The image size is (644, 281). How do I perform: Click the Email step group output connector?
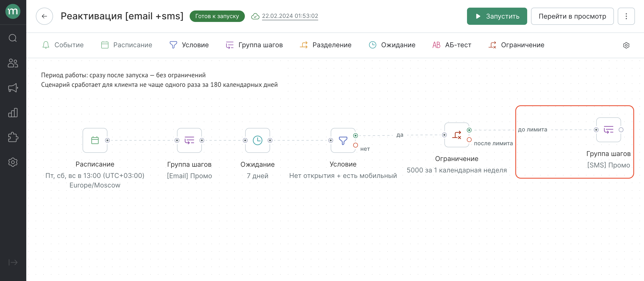(202, 140)
